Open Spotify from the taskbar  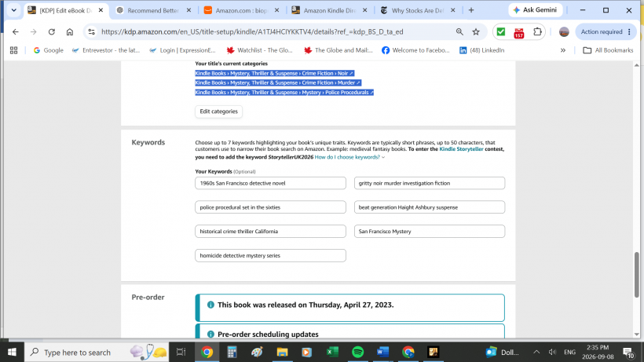(x=357, y=352)
